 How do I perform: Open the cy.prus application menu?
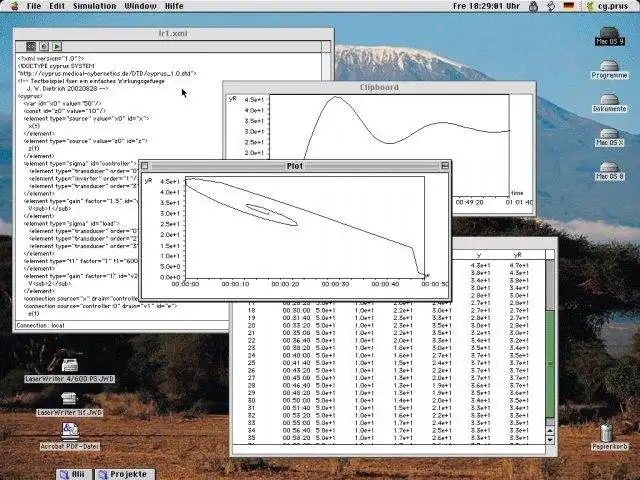(x=607, y=6)
